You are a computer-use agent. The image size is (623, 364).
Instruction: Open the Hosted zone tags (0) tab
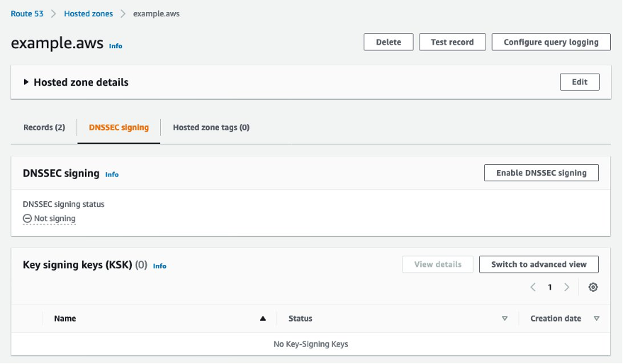[x=211, y=127]
